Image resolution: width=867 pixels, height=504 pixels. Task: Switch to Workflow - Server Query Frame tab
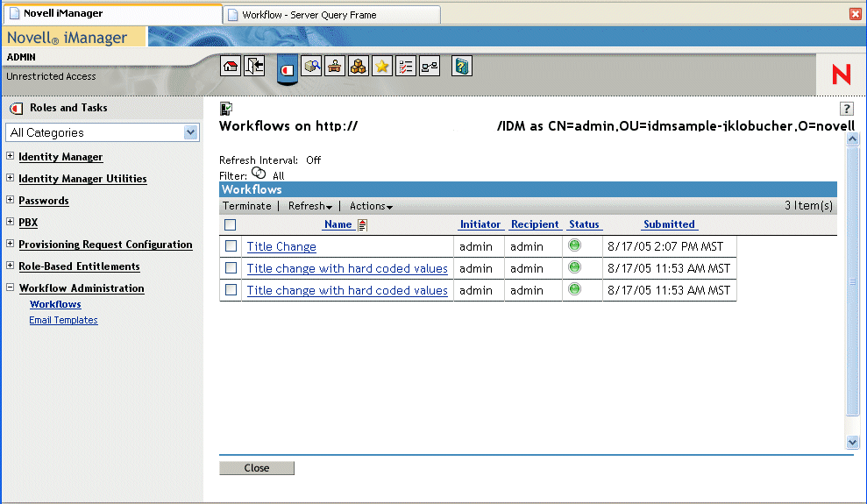point(331,15)
